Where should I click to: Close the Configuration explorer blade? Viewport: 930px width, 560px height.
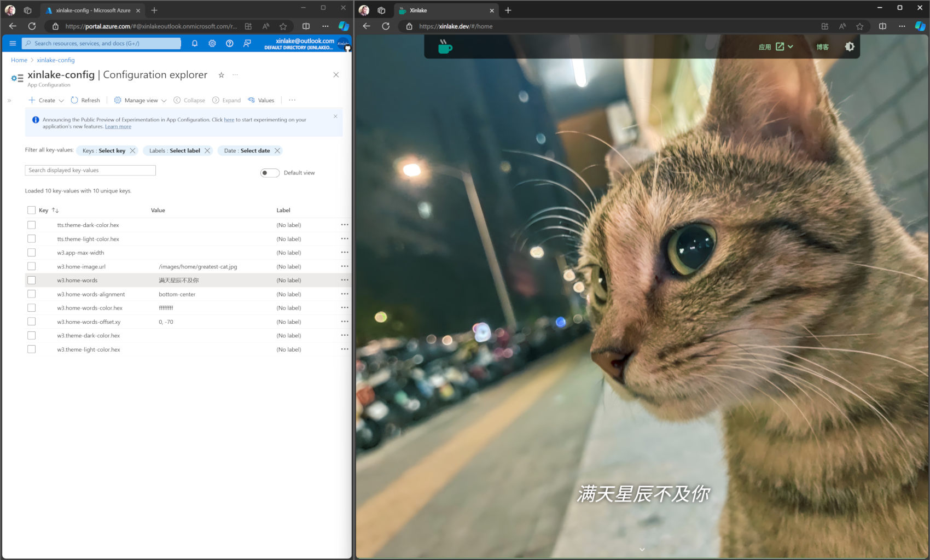point(336,75)
